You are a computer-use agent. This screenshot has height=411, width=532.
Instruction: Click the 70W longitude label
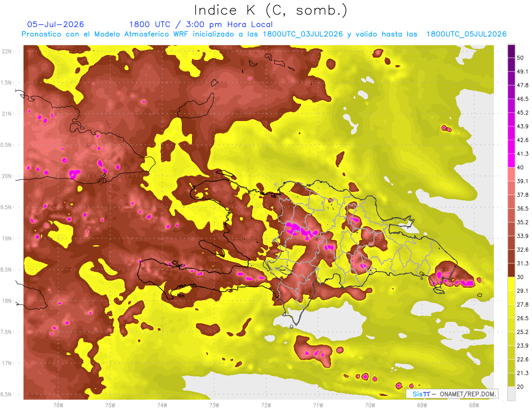pyautogui.click(x=370, y=405)
